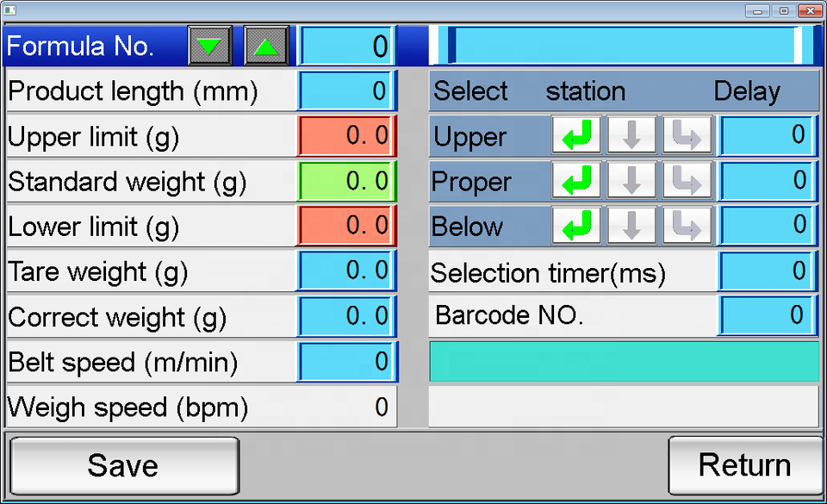Edit the Belt speed (m/min) value
This screenshot has height=504, width=827.
pos(346,362)
